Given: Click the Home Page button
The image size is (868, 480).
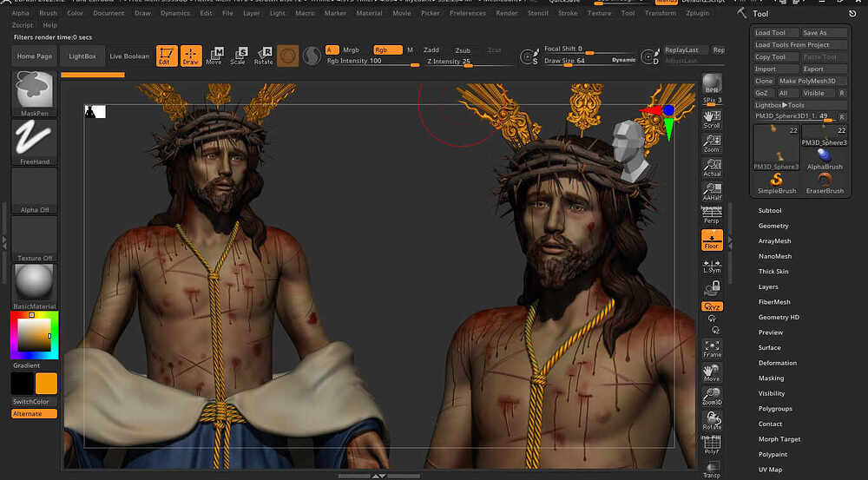Looking at the screenshot, I should (x=35, y=56).
